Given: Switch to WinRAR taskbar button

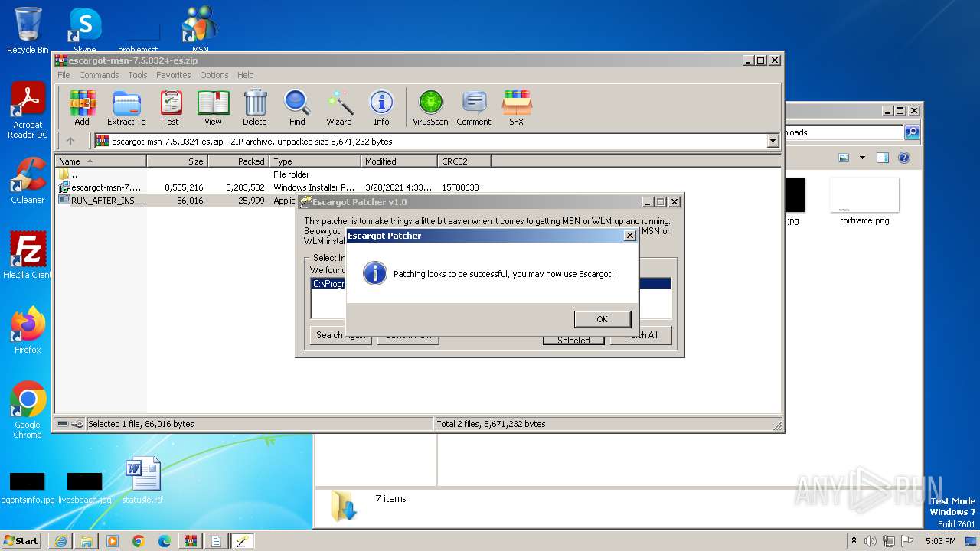Looking at the screenshot, I should pos(191,541).
